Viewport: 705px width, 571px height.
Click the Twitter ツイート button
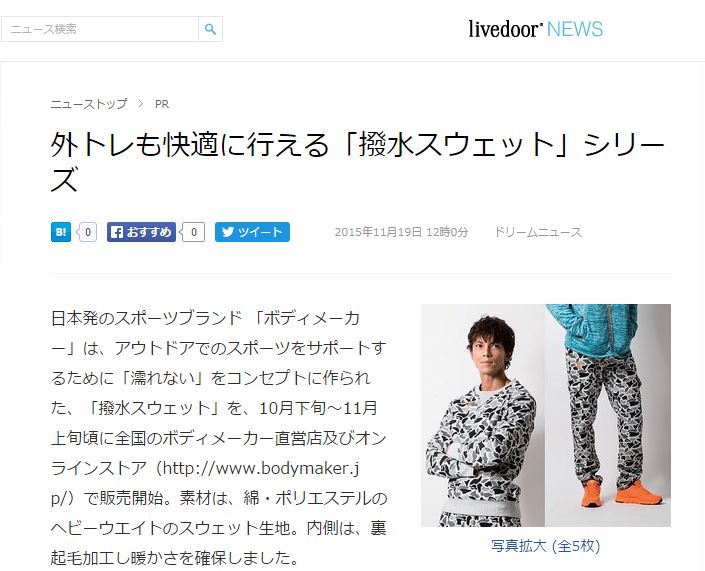click(x=252, y=232)
